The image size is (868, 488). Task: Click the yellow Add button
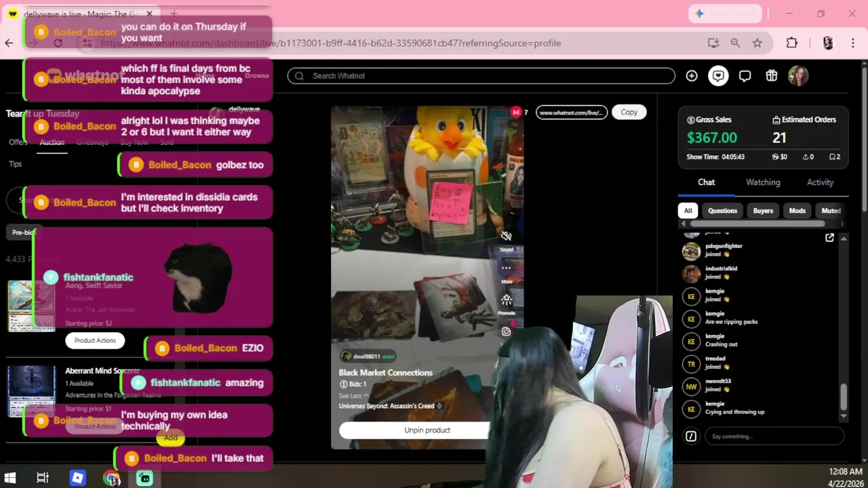pyautogui.click(x=170, y=438)
